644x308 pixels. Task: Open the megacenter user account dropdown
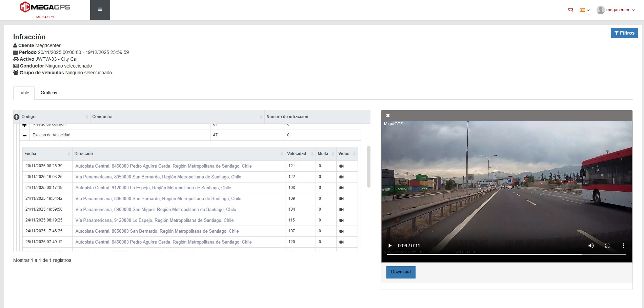[x=616, y=10]
